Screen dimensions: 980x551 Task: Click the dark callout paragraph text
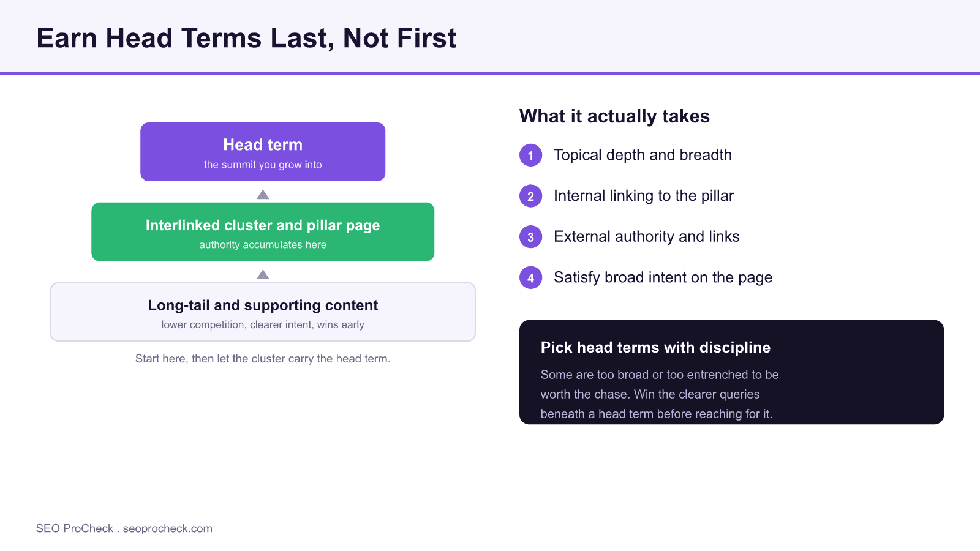660,394
